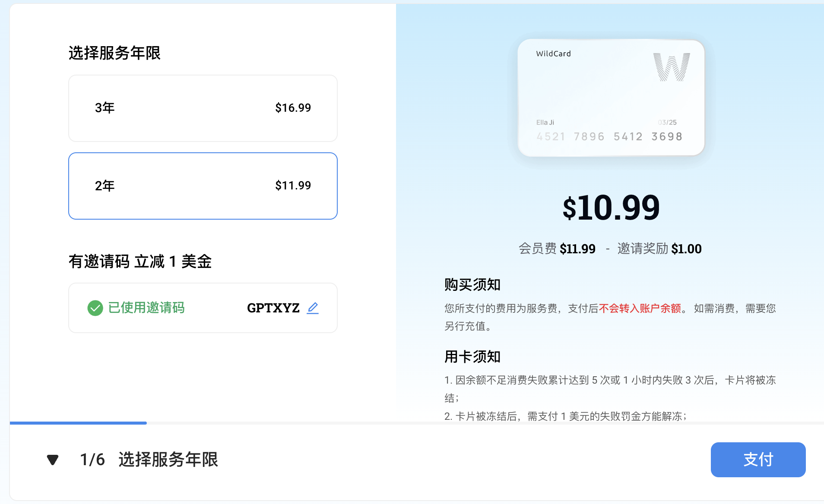824x504 pixels.
Task: Click the pencil edit icon beside GPTXYZ
Action: tap(313, 308)
